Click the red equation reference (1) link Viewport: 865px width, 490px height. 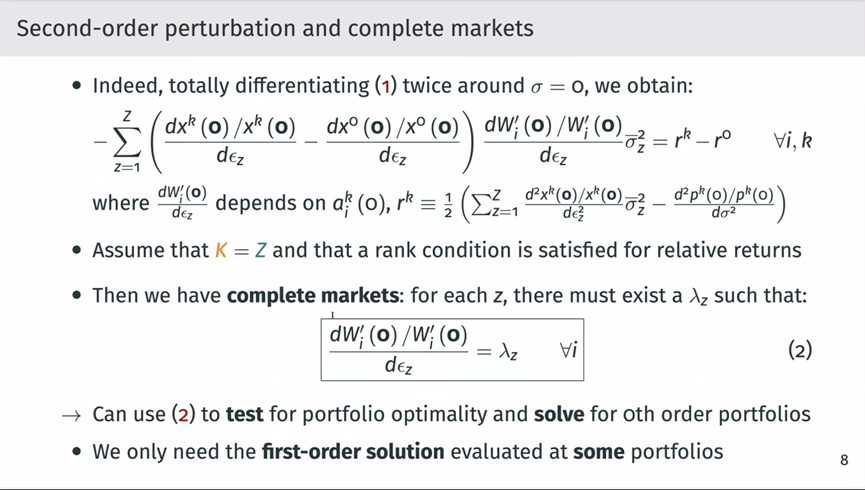385,86
